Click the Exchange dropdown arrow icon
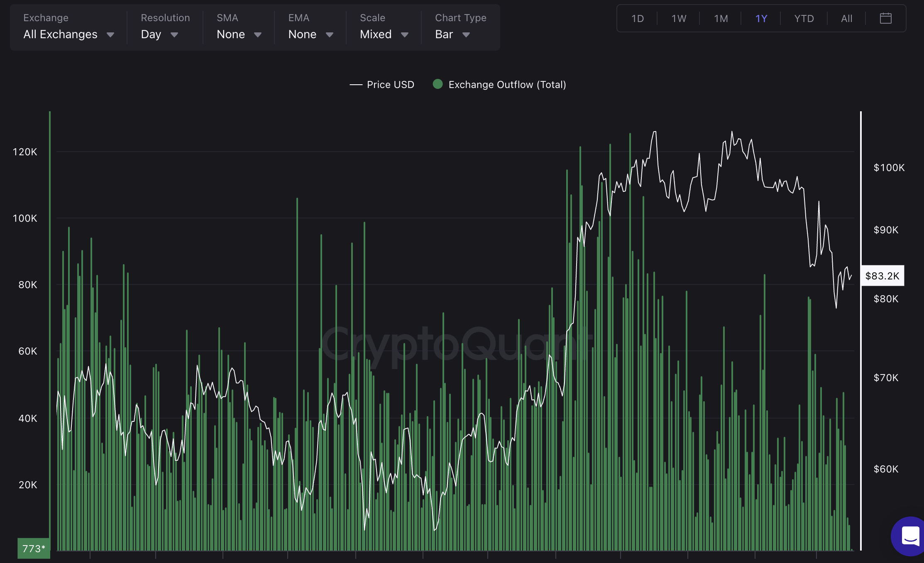The width and height of the screenshot is (924, 563). [110, 35]
